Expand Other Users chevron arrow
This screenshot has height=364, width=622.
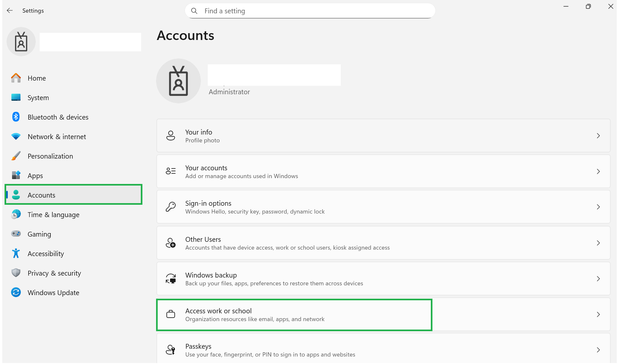tap(598, 243)
